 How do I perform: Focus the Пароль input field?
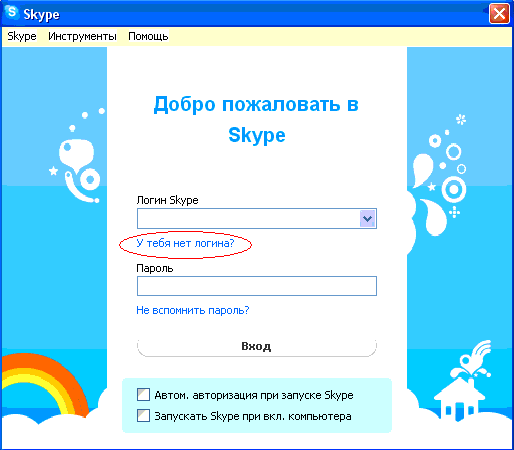(257, 286)
